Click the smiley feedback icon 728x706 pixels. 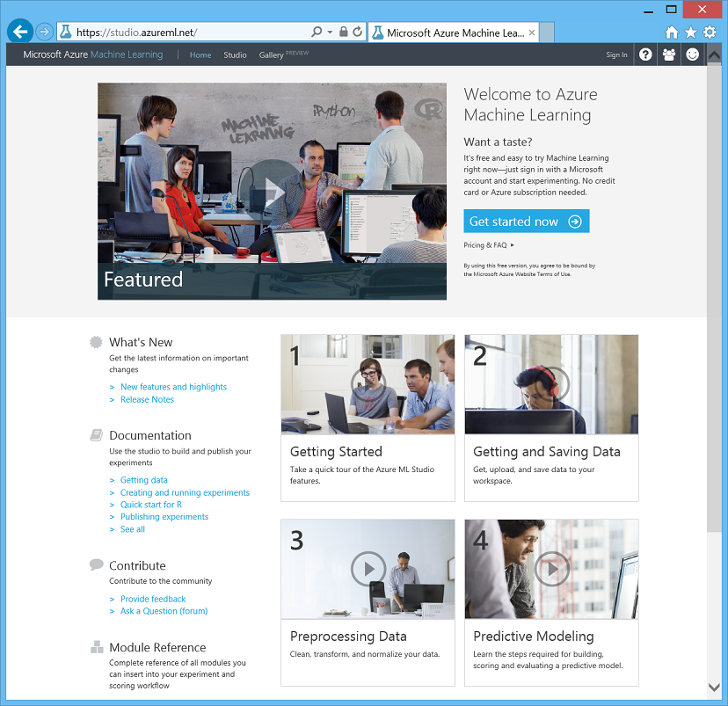point(692,55)
